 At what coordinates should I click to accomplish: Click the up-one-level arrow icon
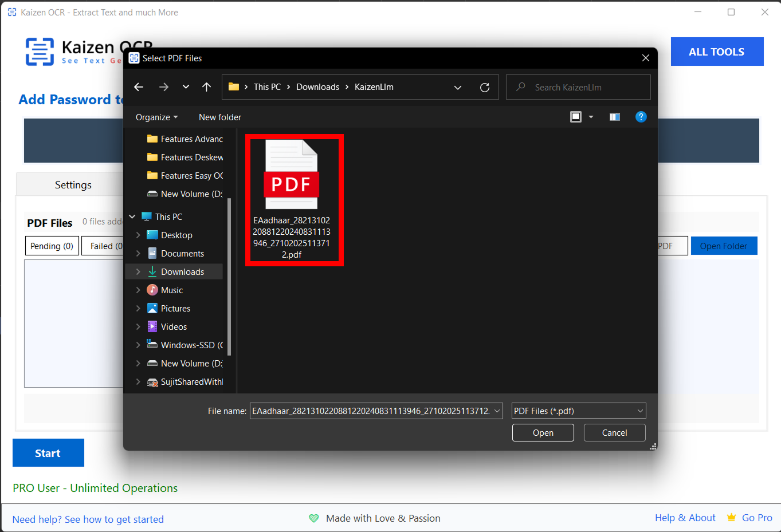coord(207,87)
